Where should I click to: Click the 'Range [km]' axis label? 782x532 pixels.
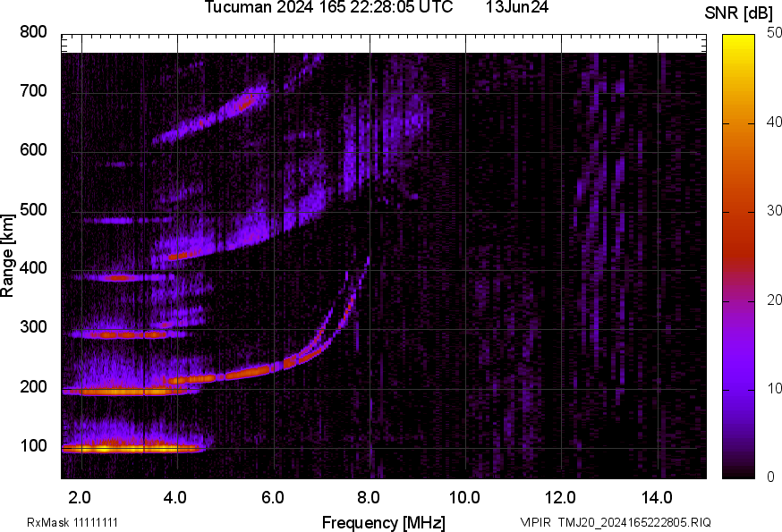point(7,256)
